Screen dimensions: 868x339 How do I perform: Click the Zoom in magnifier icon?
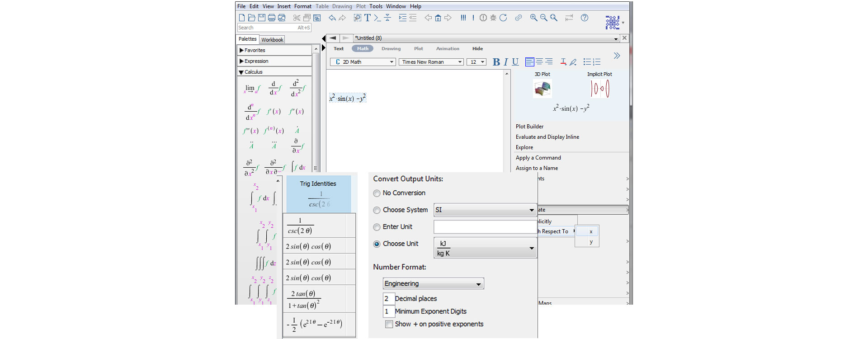pos(534,18)
